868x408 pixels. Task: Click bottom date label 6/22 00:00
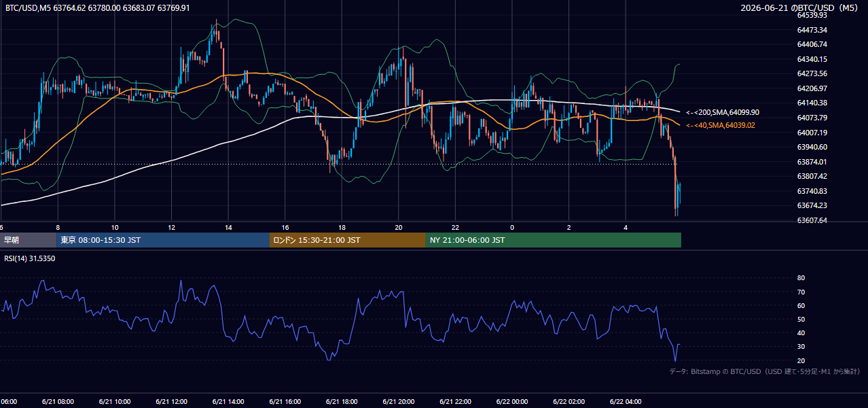coord(513,402)
